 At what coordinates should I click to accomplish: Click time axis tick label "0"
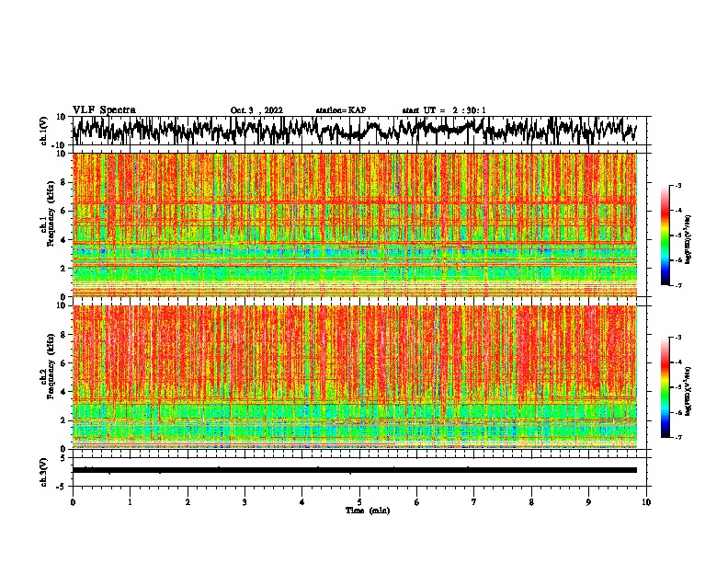[73, 502]
